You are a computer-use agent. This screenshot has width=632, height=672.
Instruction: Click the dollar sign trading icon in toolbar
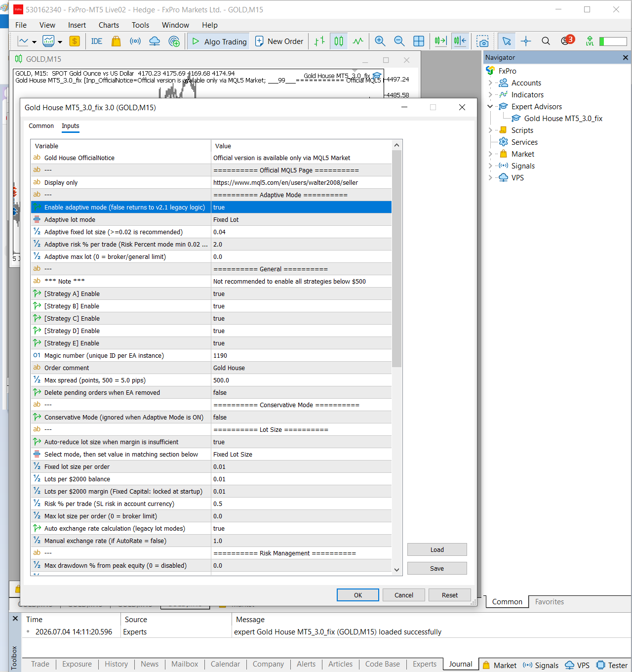pyautogui.click(x=75, y=42)
